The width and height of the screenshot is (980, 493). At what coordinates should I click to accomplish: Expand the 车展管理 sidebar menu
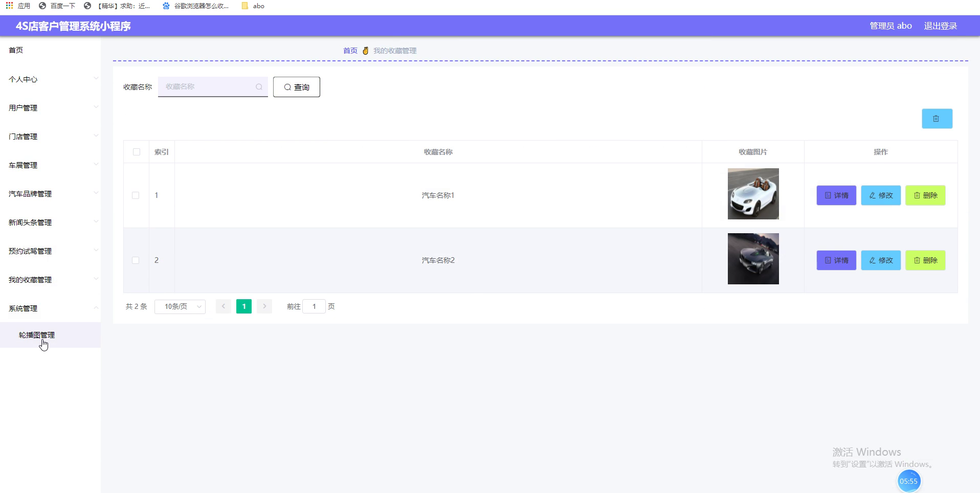[50, 165]
